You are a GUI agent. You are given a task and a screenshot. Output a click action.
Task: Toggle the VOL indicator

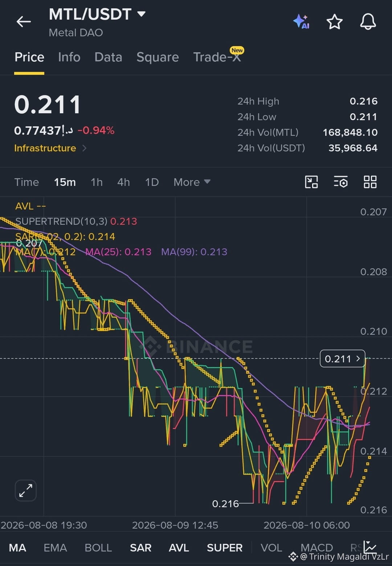[x=271, y=547]
